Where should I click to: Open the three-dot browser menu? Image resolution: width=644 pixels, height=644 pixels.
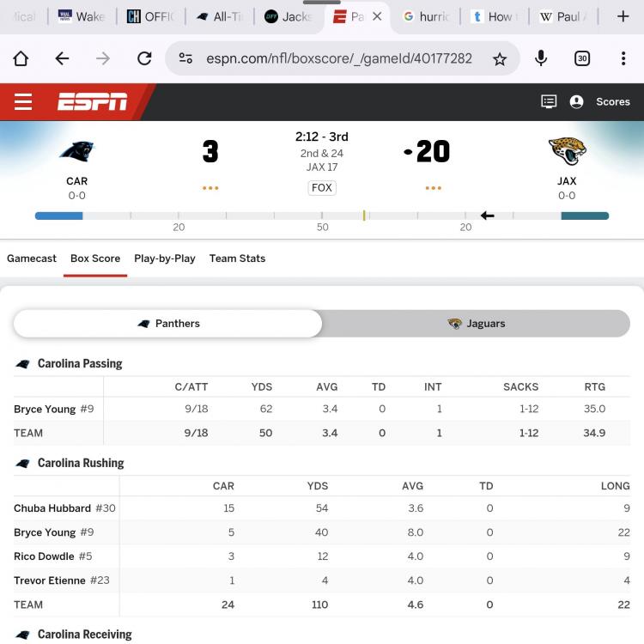(x=623, y=58)
